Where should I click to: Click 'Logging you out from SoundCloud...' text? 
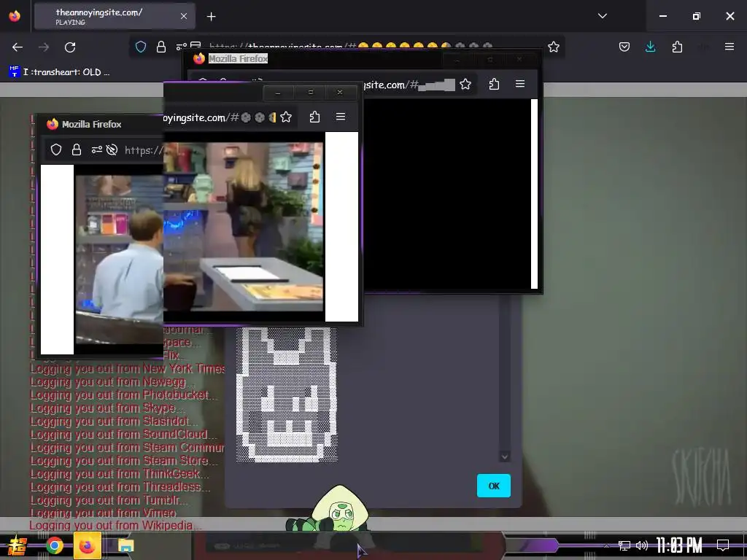tap(124, 435)
